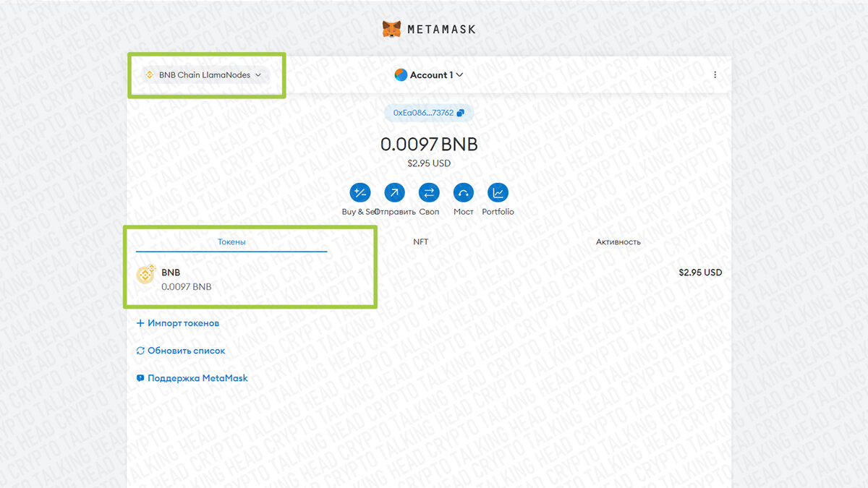Click the Отправить send arrow icon
The width and height of the screenshot is (868, 488).
[x=395, y=192]
